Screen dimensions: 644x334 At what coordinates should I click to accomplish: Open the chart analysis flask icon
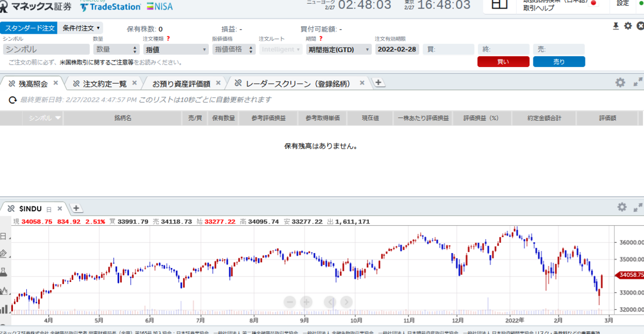[x=3, y=272]
